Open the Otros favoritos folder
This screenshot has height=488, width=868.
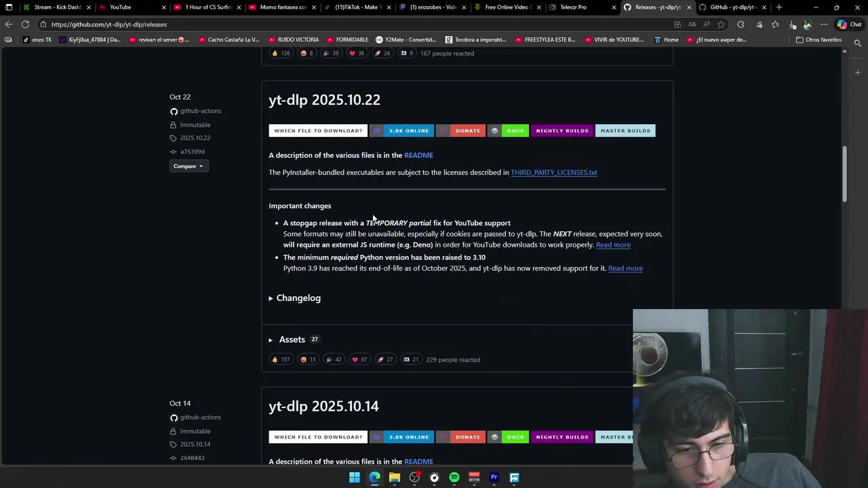[x=818, y=40]
